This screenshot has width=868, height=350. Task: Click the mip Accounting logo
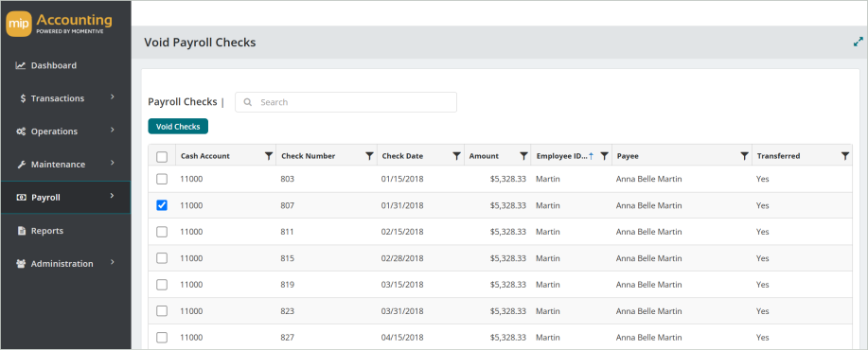click(x=60, y=25)
